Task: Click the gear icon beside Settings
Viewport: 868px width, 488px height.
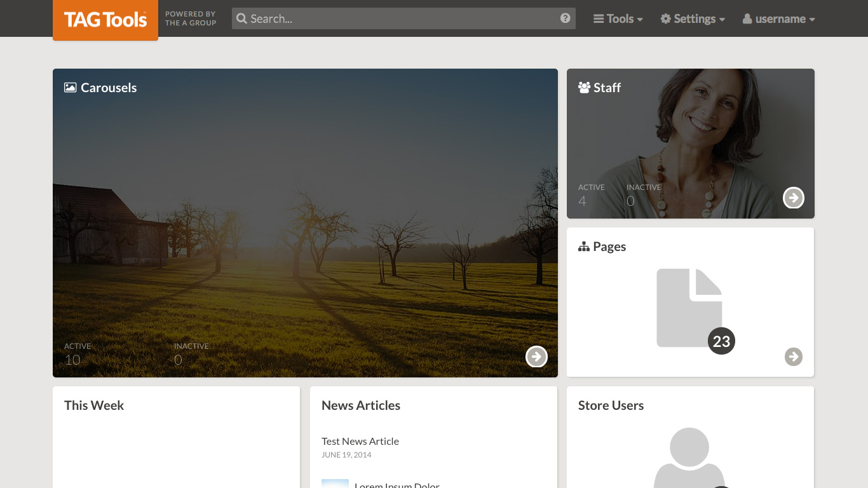Action: (666, 19)
